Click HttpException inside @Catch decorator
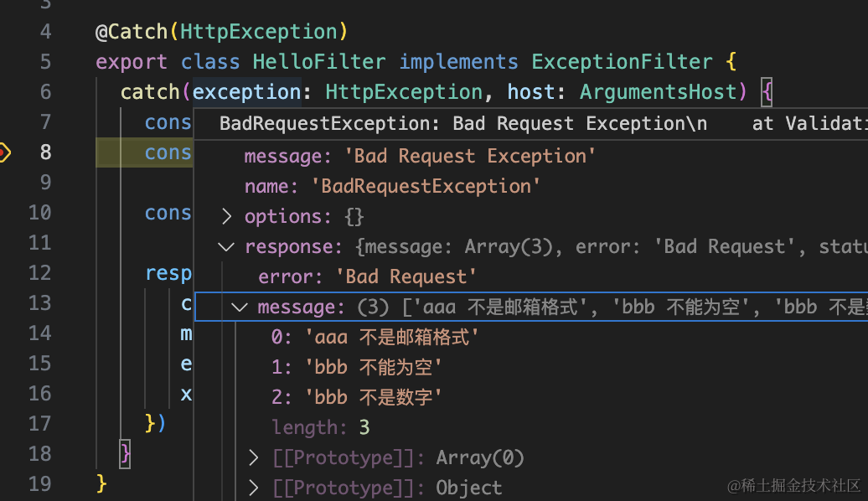Screen dimensions: 868x501 pyautogui.click(x=259, y=32)
